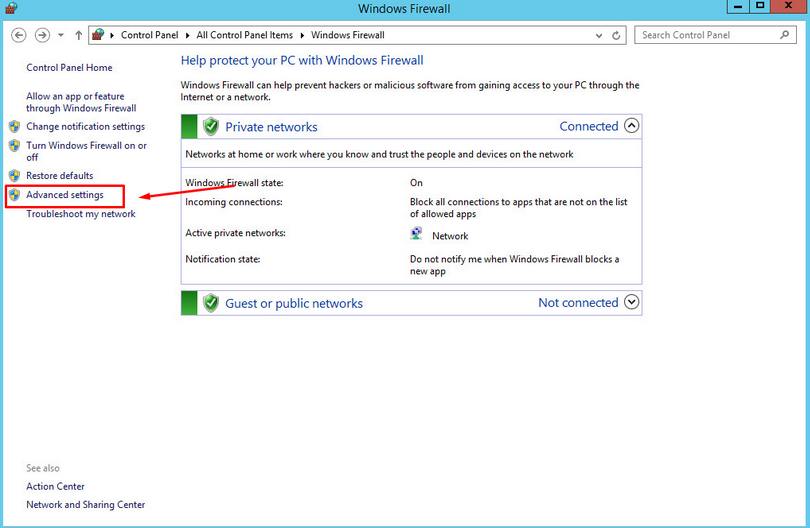Open the address bar history dropdown
This screenshot has height=528, width=810.
pos(597,35)
